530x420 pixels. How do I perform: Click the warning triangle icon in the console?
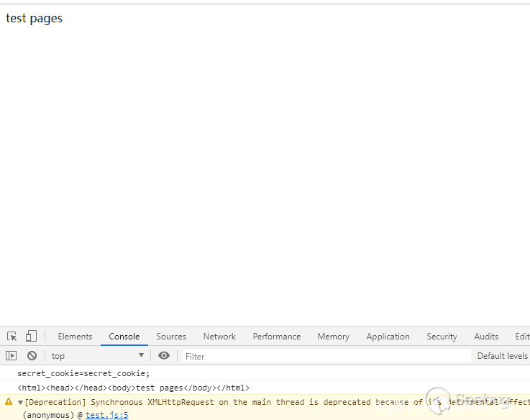pos(9,403)
